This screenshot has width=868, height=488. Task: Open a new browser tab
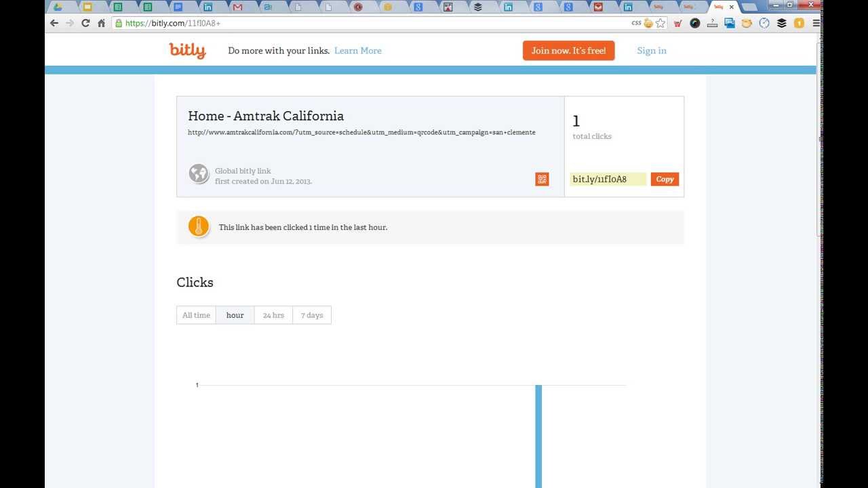coord(749,7)
